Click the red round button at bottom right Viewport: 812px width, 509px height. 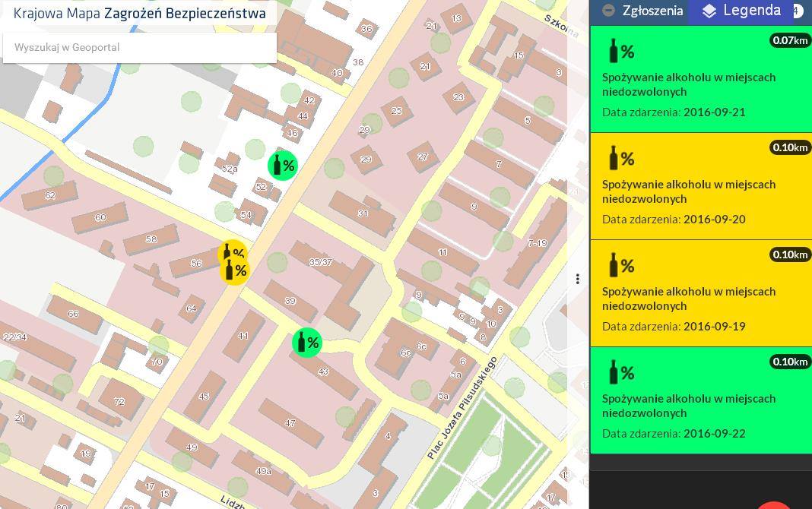coord(776,504)
